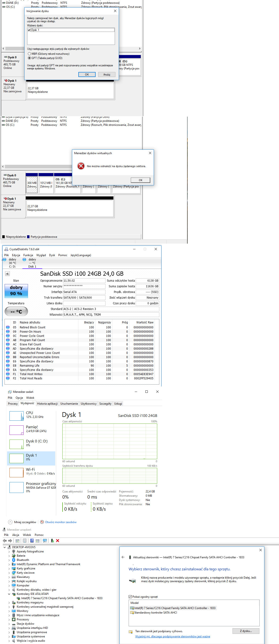Click OK in the Inicjowanie dysku dialog
This screenshot has height=644, width=279.
pyautogui.click(x=87, y=74)
